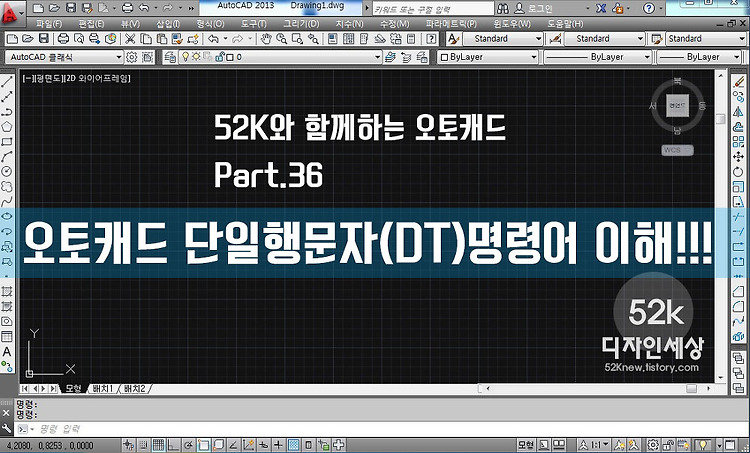
Task: Select the Move modify tool
Action: (739, 156)
